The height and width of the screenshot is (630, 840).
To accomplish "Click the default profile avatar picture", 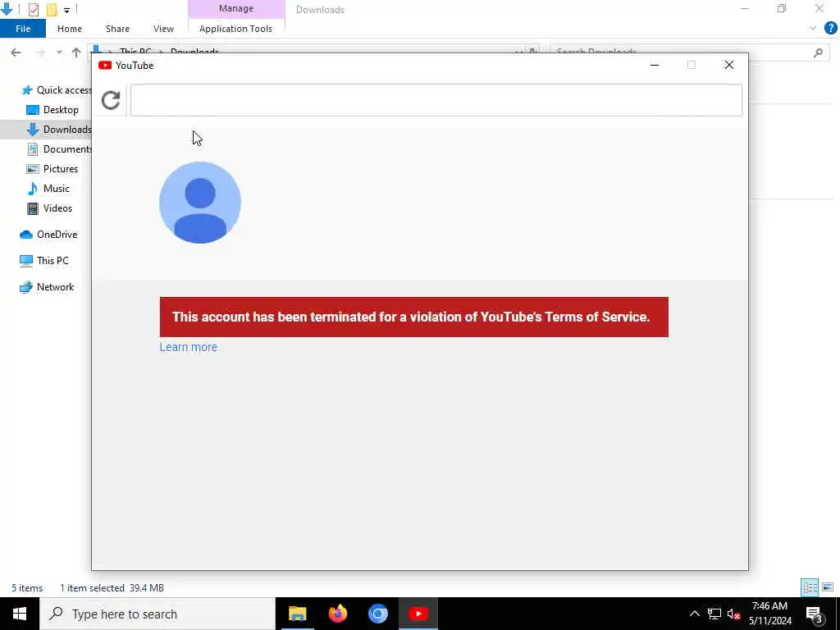I will coord(200,203).
